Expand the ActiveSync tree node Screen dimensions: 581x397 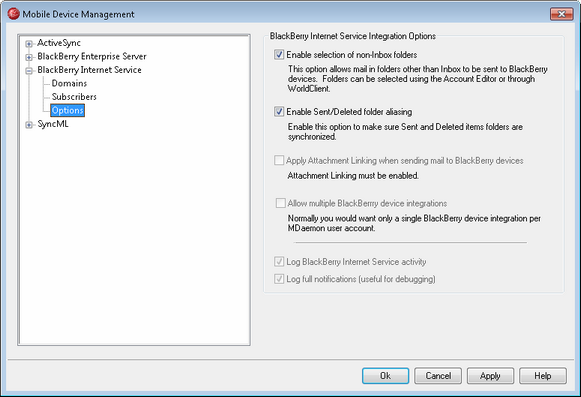(x=29, y=44)
